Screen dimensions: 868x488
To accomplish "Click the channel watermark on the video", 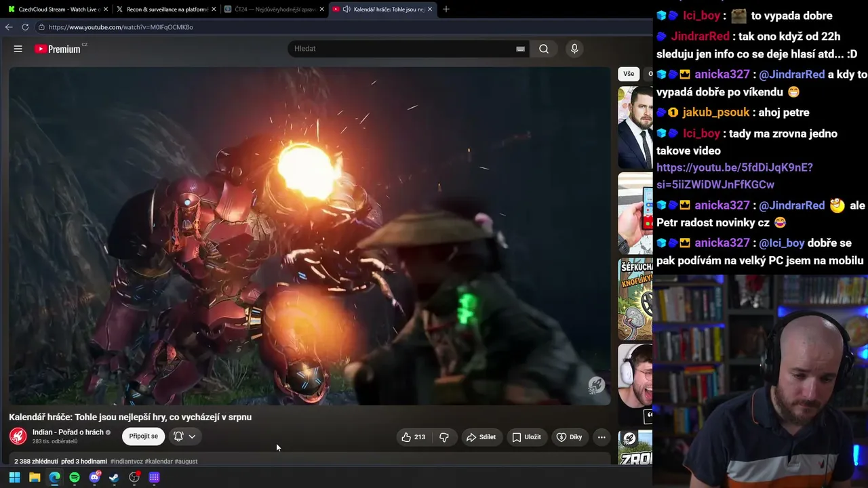I will tap(596, 386).
